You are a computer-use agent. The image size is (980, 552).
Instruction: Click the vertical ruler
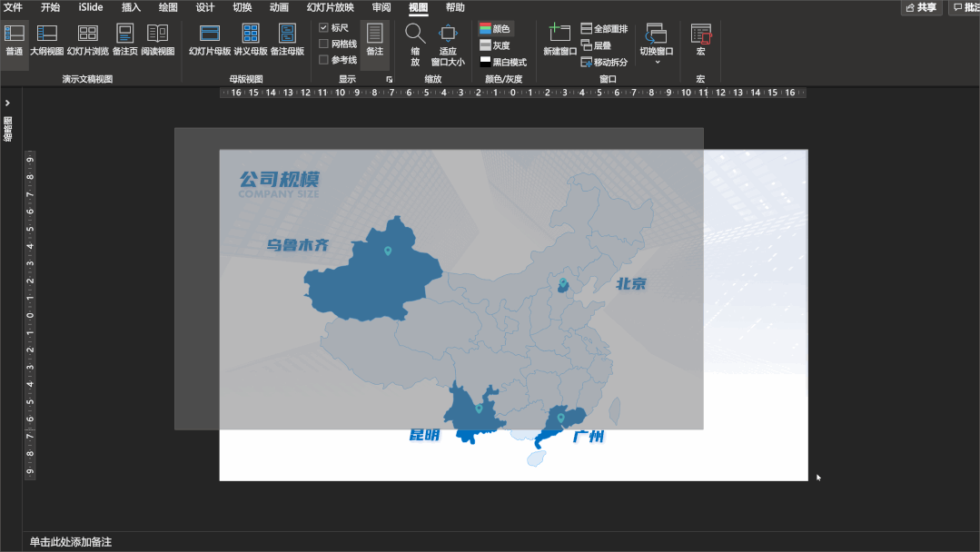(x=29, y=315)
